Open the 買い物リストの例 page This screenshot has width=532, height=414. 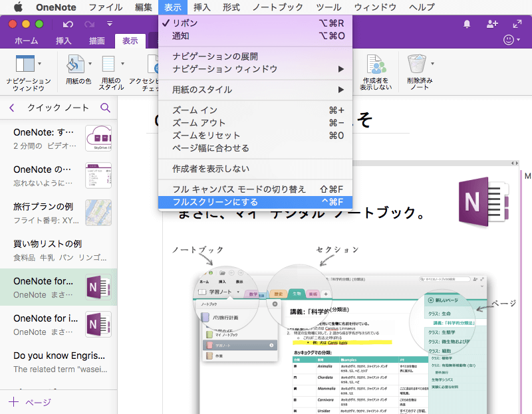59,251
